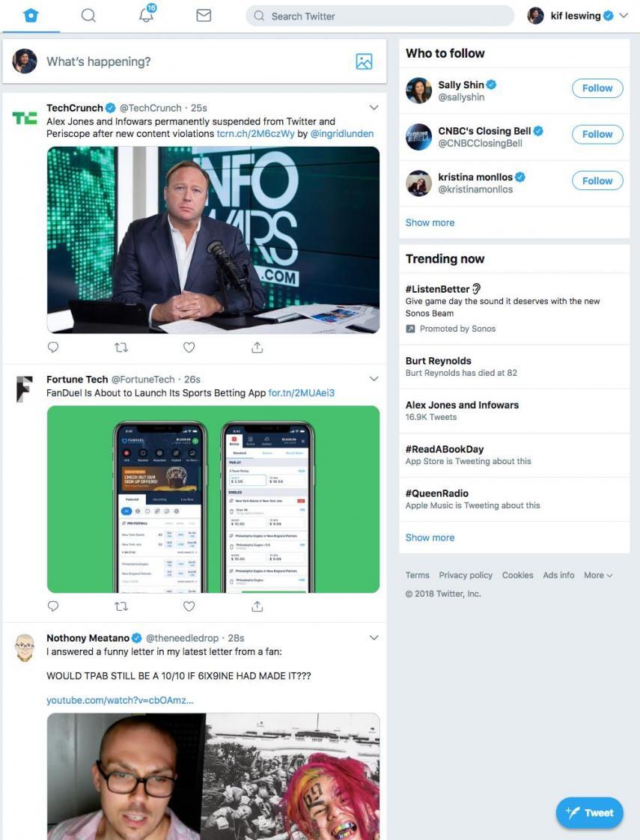Open the caret menu on the TechCrunch tweet
640x840 pixels.
tap(374, 107)
